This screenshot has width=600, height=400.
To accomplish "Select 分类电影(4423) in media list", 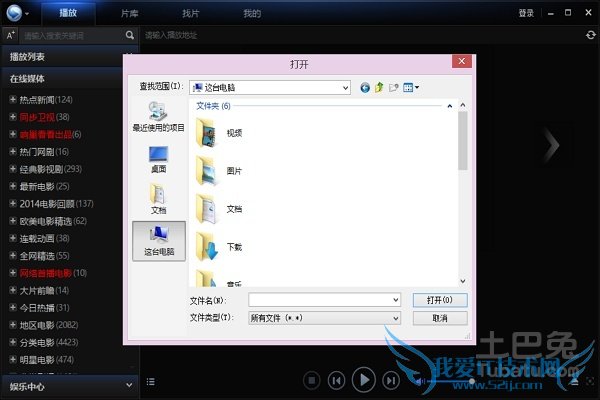I will pyautogui.click(x=49, y=342).
